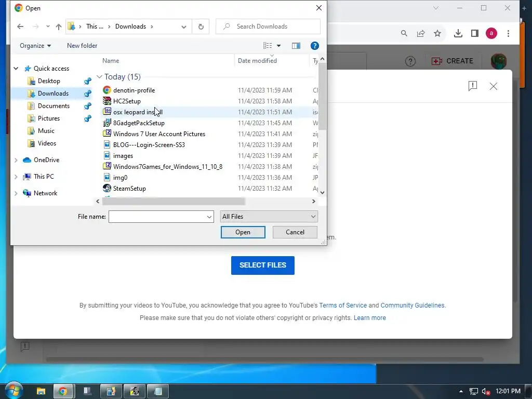Open the dialog Help button
The width and height of the screenshot is (532, 399).
click(x=314, y=46)
